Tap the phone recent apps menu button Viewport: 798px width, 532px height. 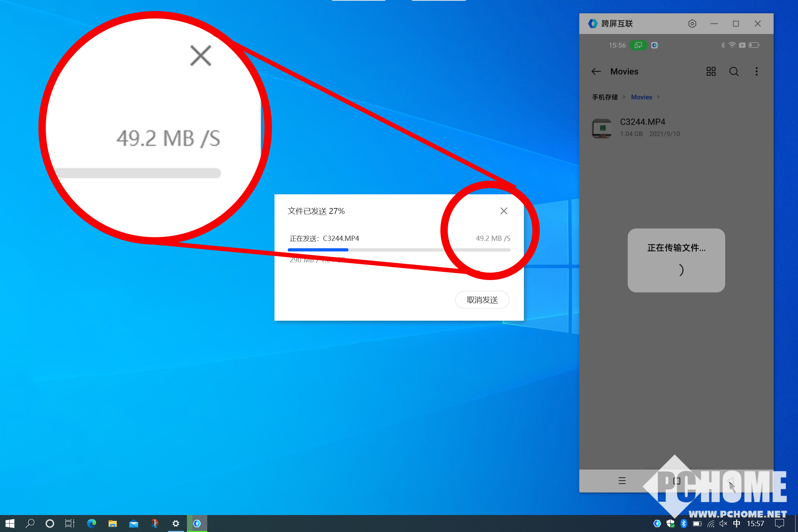coord(622,481)
